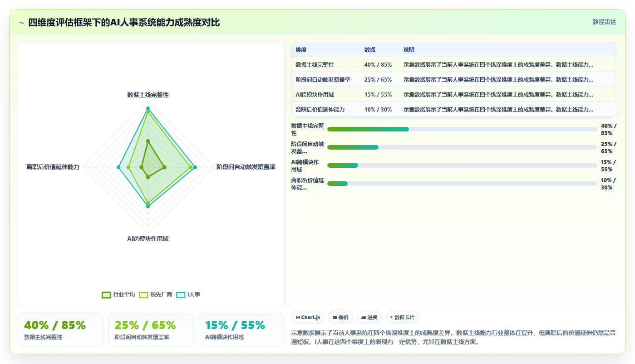Click the 阶段间自动触发覆盖率 table row

pos(454,80)
